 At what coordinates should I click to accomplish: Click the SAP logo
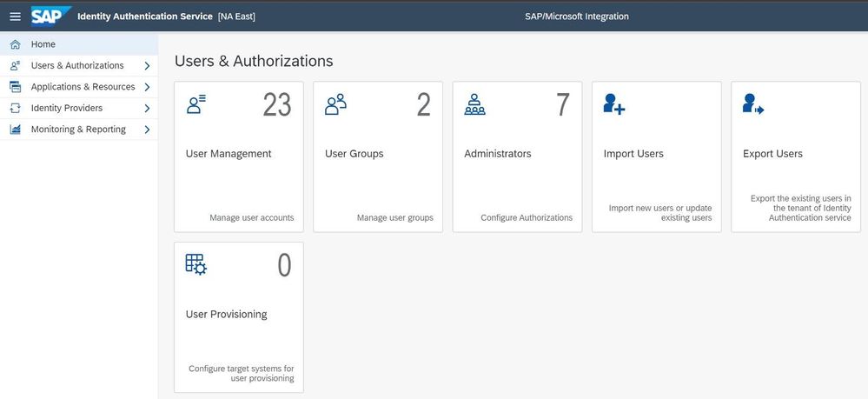[50, 17]
